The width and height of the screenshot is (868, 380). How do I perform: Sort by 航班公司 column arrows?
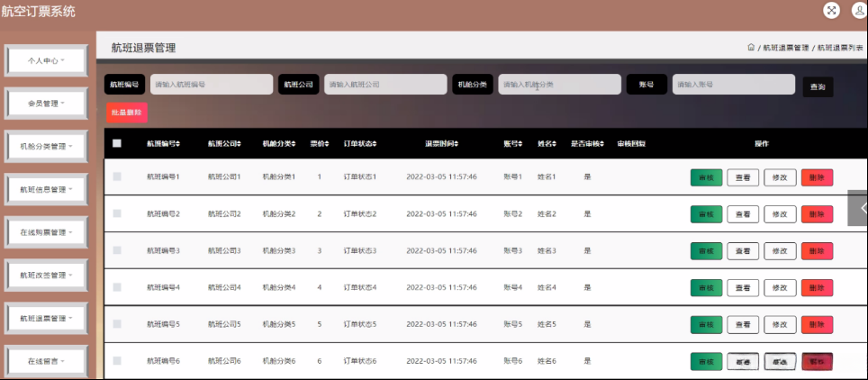[240, 143]
